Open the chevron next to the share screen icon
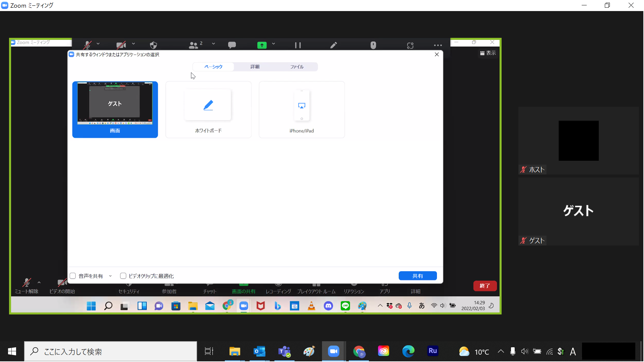The width and height of the screenshot is (644, 362). (273, 44)
